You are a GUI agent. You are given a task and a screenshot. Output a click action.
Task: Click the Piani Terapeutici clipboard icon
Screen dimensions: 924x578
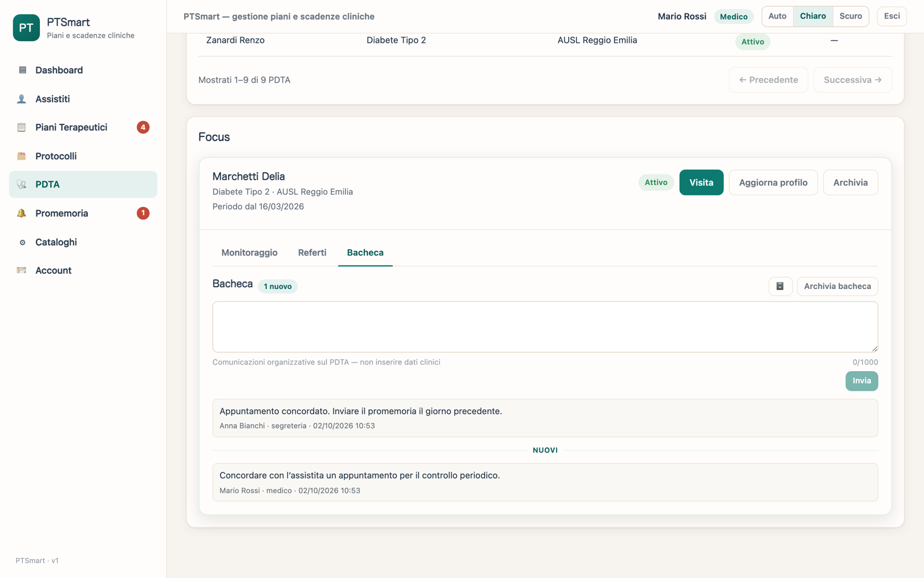pos(22,127)
